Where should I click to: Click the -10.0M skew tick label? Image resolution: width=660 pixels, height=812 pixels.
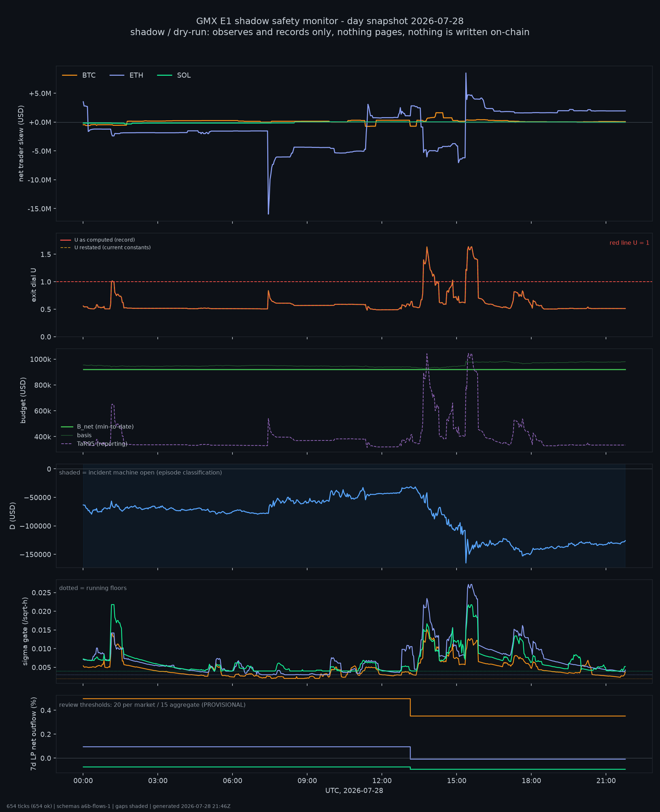(39, 180)
